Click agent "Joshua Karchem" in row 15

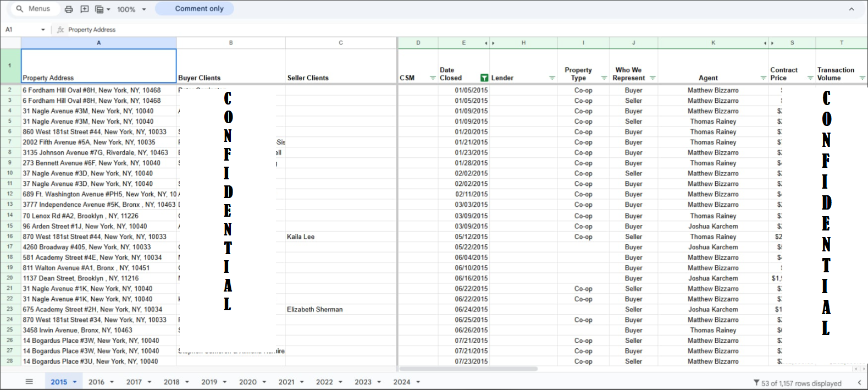(714, 226)
